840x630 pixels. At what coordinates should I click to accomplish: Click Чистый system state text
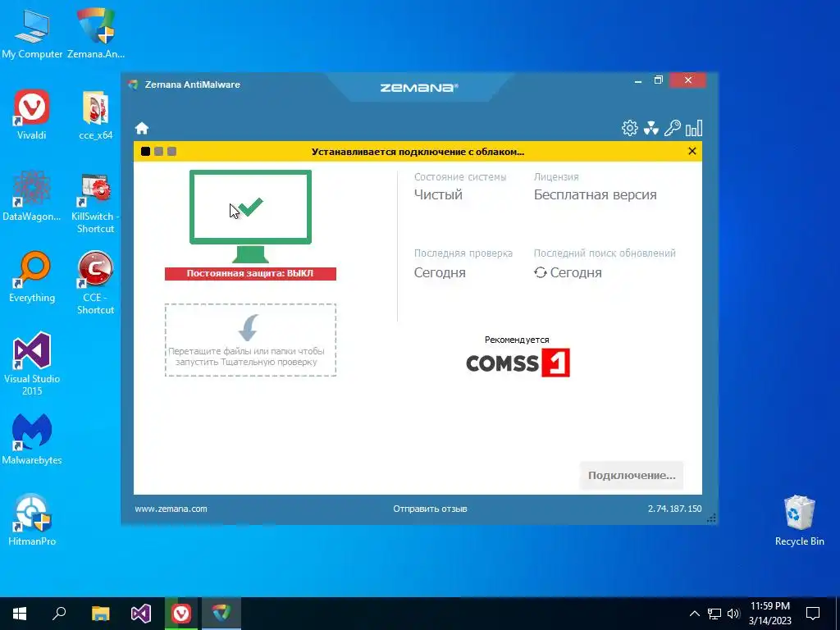pos(438,194)
